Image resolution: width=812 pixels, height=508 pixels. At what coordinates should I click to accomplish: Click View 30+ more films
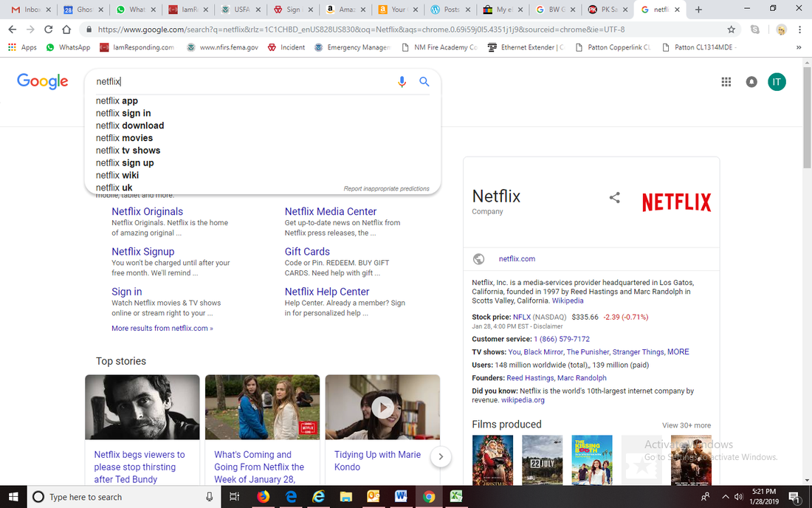coord(687,425)
